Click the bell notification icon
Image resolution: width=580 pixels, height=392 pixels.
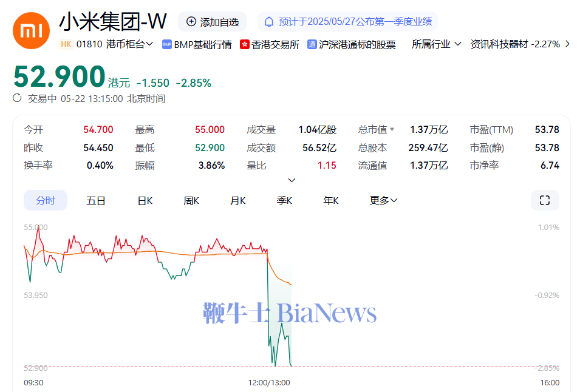(x=269, y=22)
